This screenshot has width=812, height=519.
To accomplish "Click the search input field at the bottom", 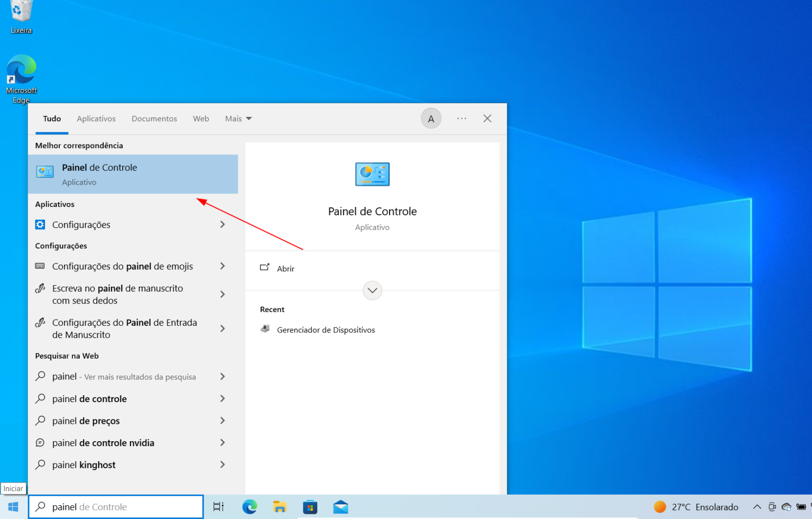I will coord(116,506).
